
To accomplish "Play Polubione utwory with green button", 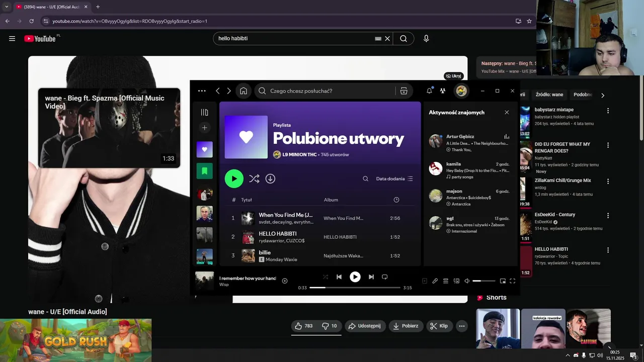I will (x=234, y=178).
